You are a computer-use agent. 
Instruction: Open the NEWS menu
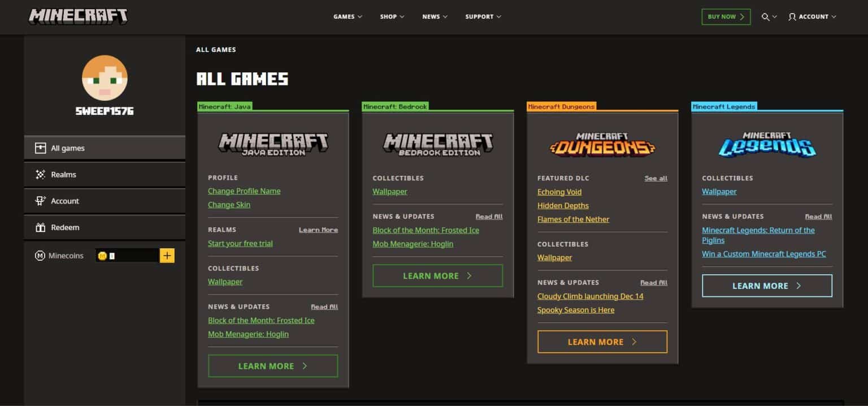point(434,16)
